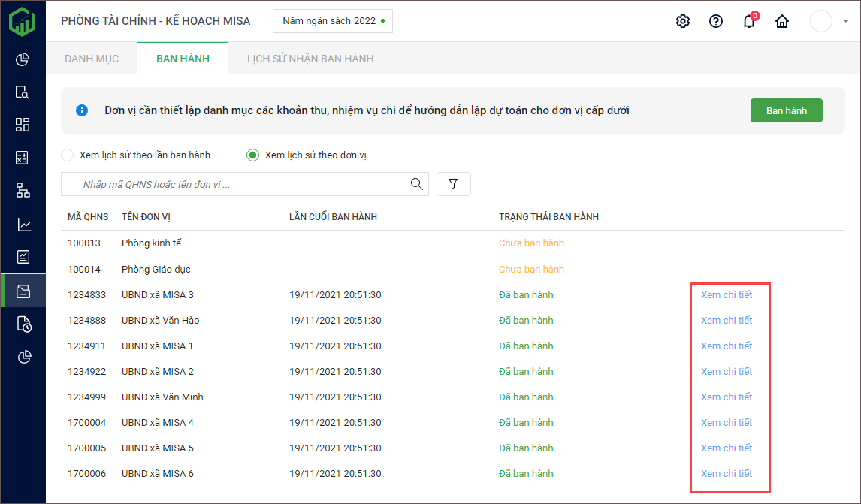Click UBND xã MISA 4 unit name

pyautogui.click(x=158, y=422)
